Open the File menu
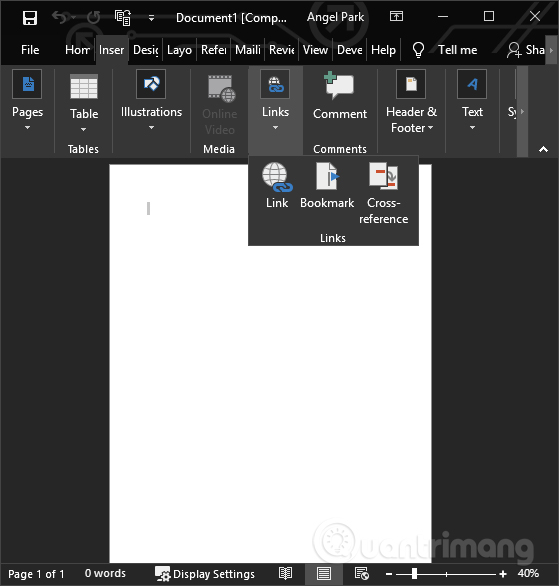Image resolution: width=559 pixels, height=586 pixels. [x=30, y=50]
